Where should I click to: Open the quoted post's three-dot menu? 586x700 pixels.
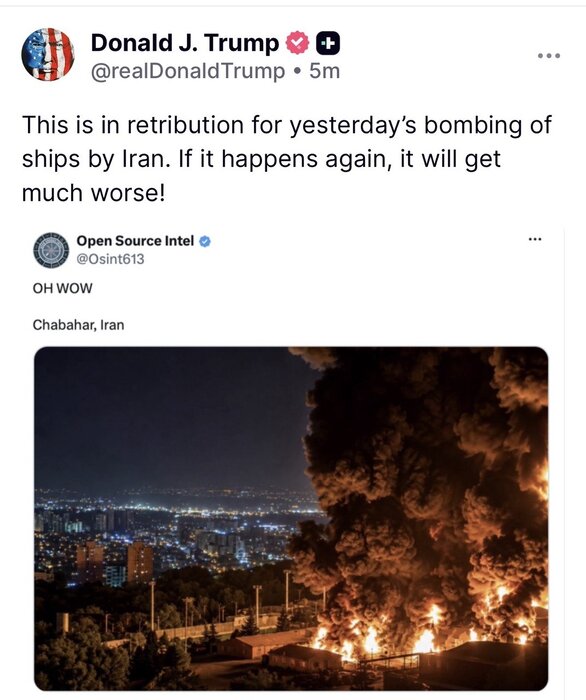[535, 239]
